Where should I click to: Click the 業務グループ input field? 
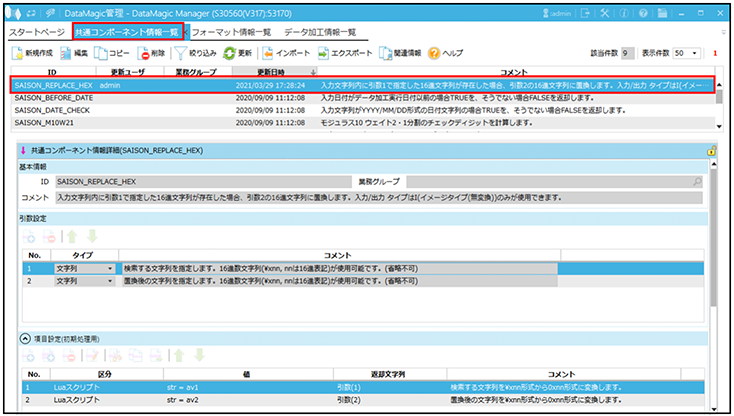[548, 182]
